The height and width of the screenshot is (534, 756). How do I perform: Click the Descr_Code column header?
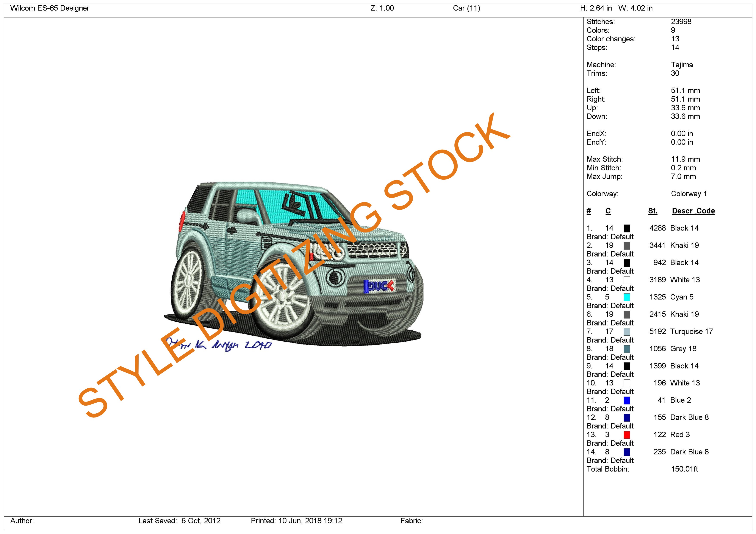(x=693, y=211)
